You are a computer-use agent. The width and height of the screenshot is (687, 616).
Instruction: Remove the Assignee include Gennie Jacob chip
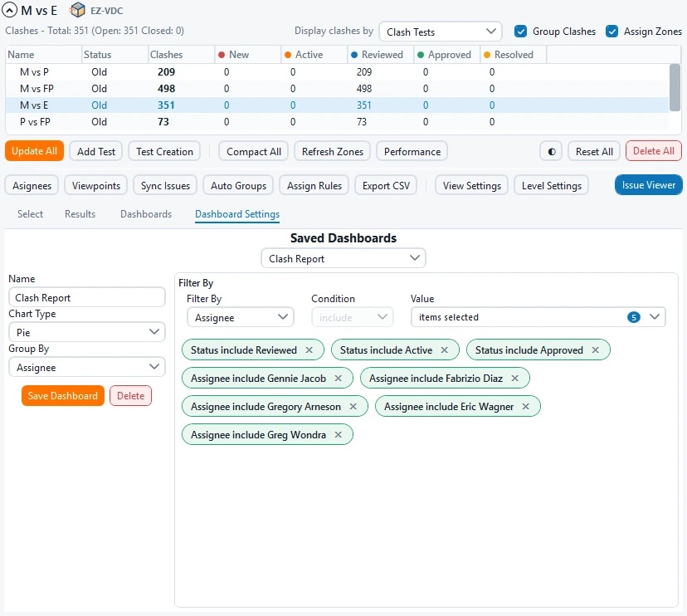tap(339, 378)
